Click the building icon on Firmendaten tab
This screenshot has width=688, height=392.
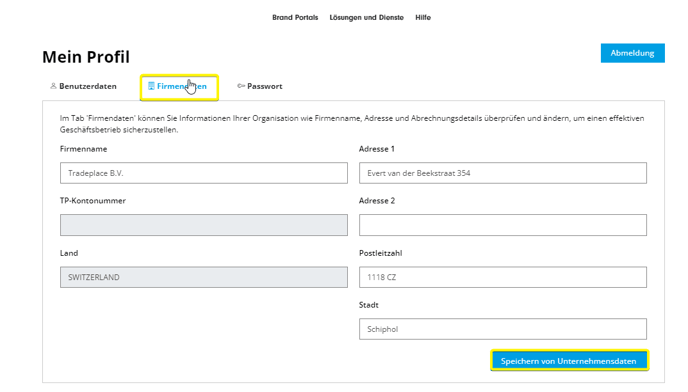151,86
